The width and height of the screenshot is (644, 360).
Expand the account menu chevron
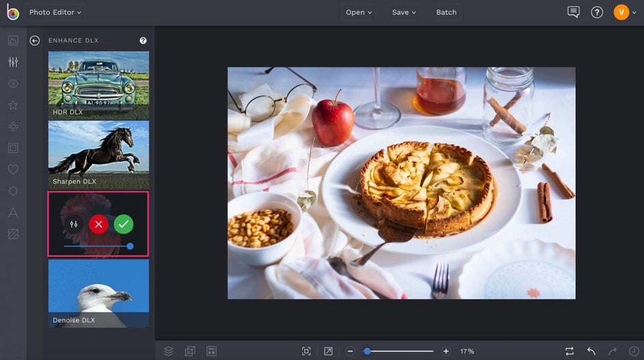634,13
